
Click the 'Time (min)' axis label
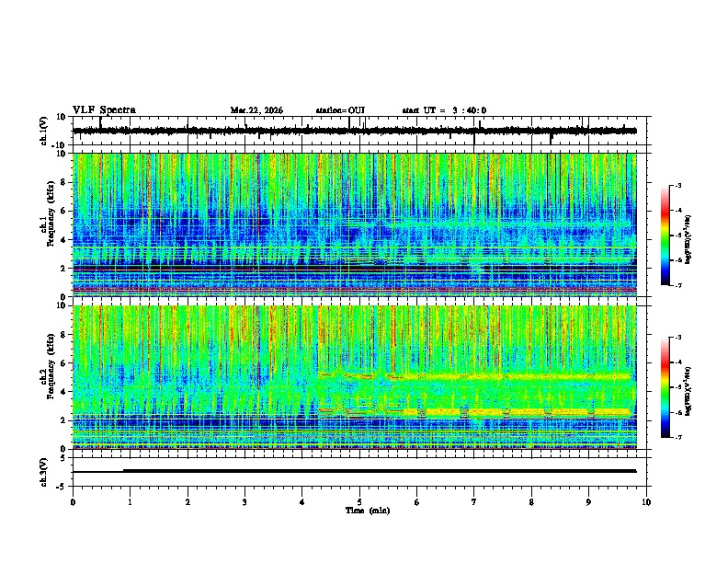coord(368,511)
